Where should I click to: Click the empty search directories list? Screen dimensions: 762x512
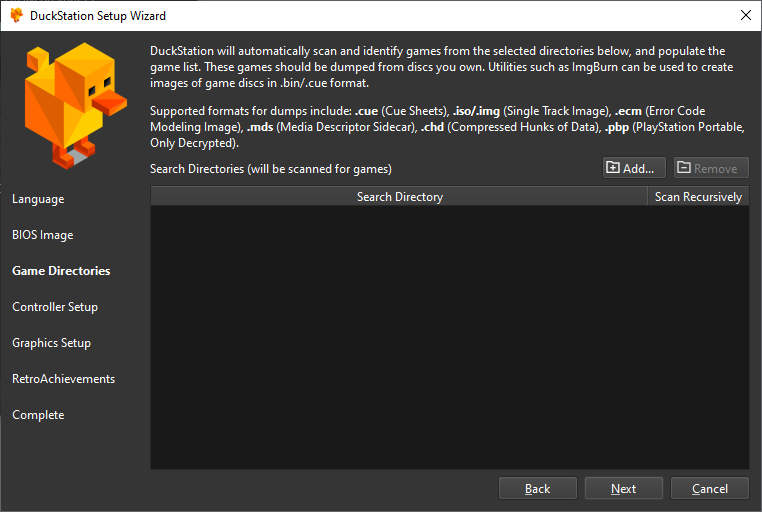tap(450, 337)
